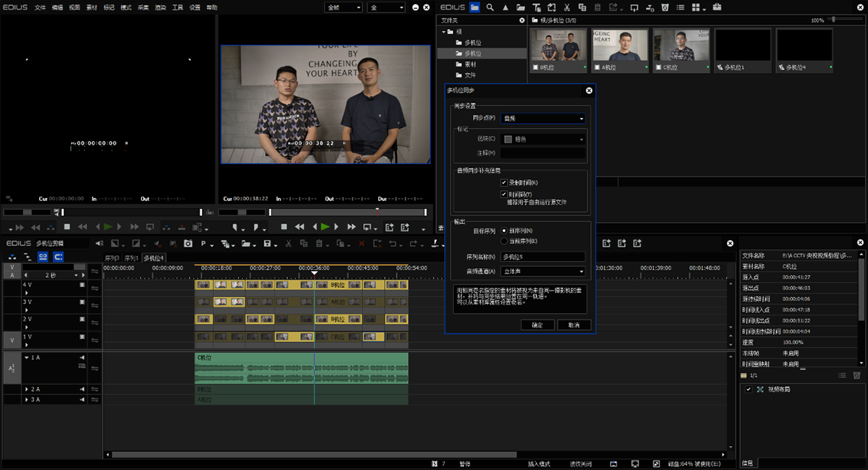Select the 素材 folder in tree

tap(469, 64)
